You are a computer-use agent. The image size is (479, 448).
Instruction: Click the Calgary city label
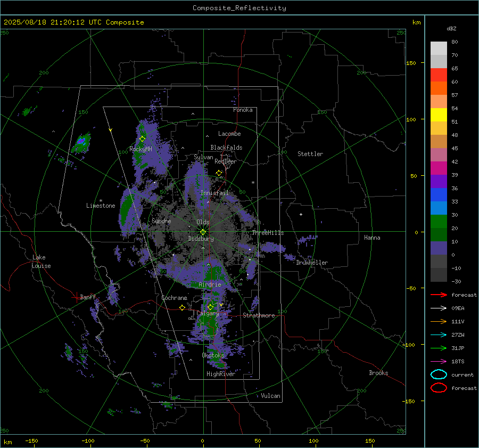coord(208,313)
